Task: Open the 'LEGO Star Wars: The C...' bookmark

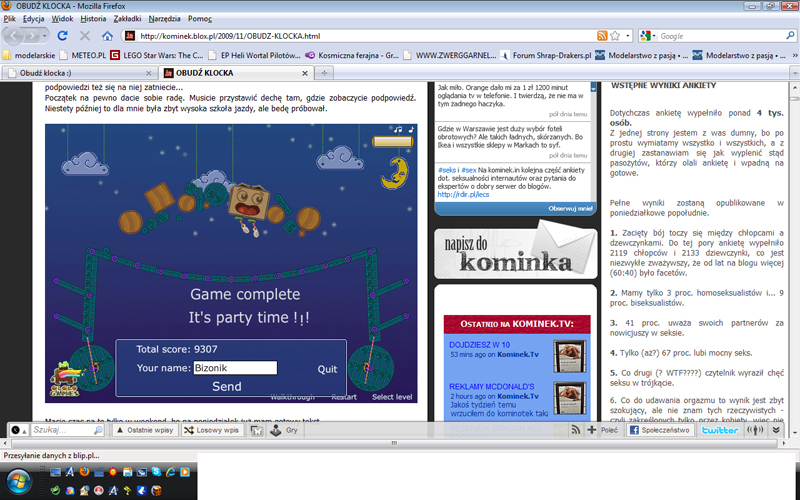Action: click(x=157, y=55)
